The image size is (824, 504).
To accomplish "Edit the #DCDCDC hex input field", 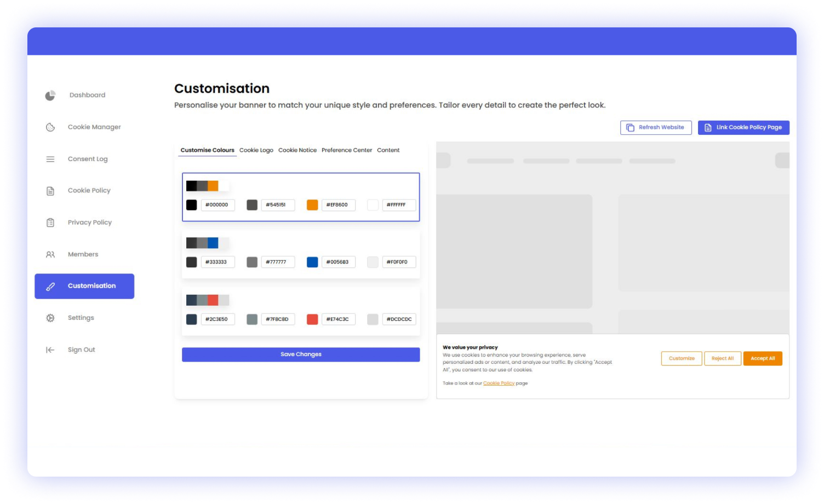I will click(399, 319).
